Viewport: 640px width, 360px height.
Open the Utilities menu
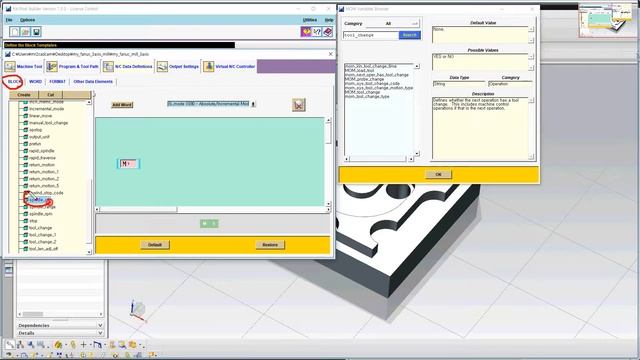pos(310,20)
